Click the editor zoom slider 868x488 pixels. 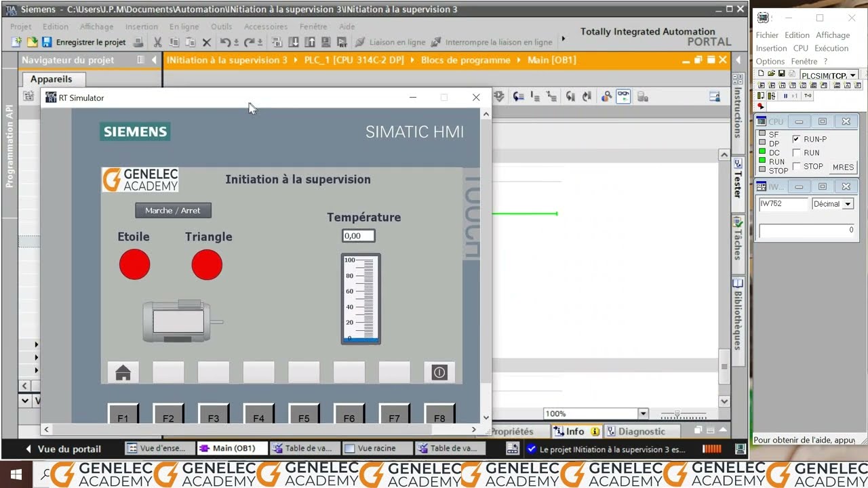tap(683, 414)
